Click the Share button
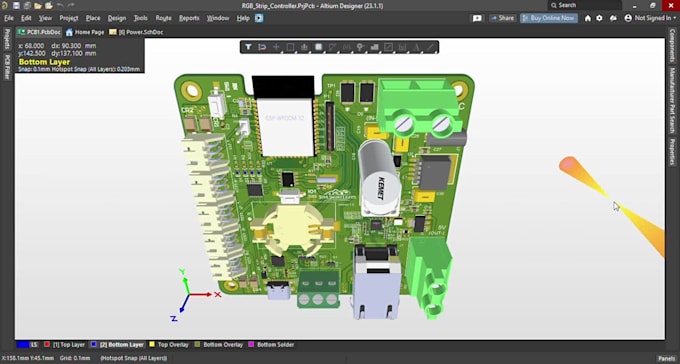 coord(502,18)
